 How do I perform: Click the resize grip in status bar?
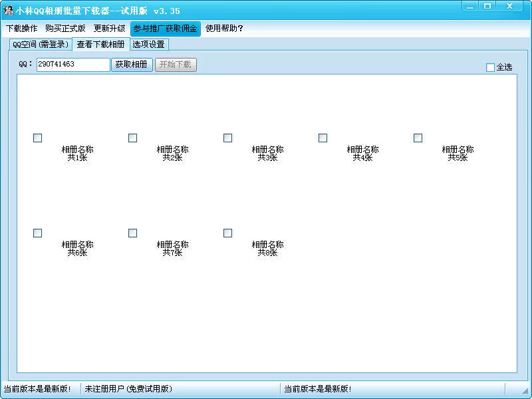pos(525,390)
